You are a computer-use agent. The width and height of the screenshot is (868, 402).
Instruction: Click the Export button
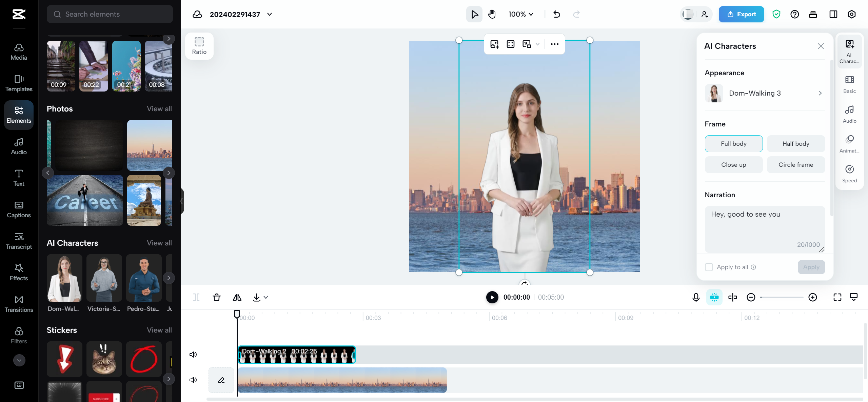[741, 14]
